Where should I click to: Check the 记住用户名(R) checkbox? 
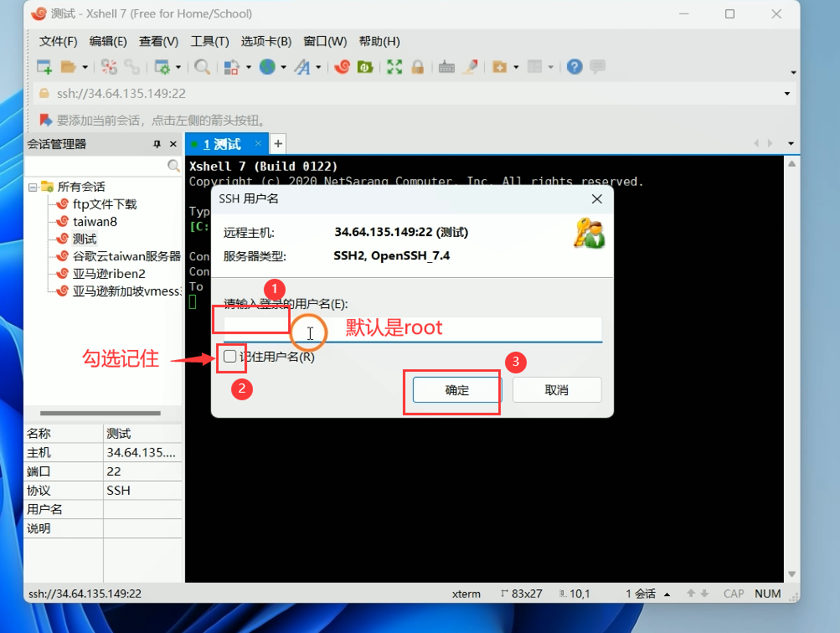click(229, 356)
